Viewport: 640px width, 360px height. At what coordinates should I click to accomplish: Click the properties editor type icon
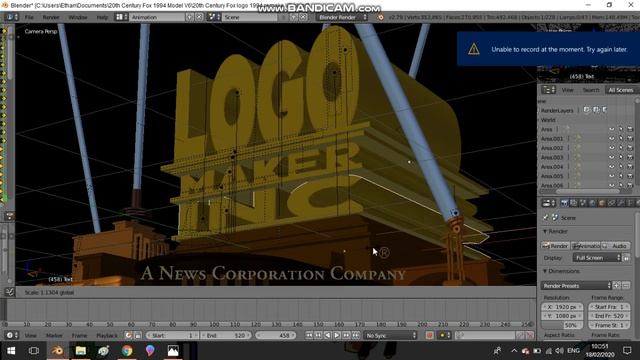[x=549, y=203]
